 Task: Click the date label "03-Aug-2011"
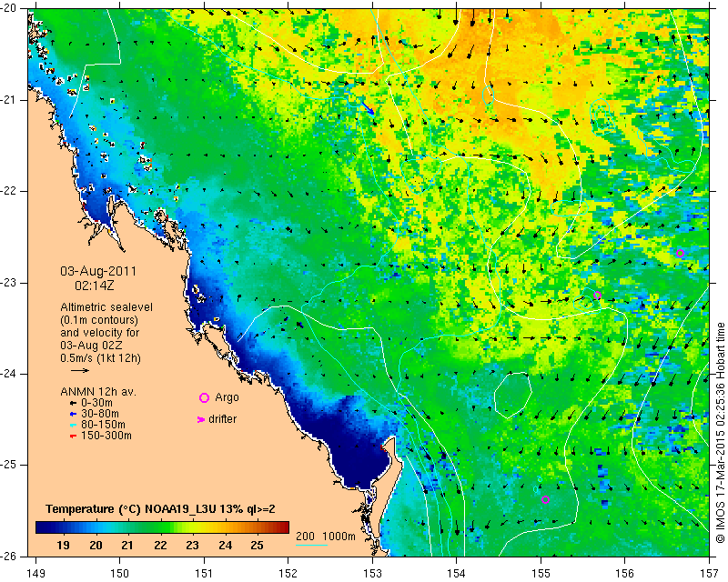(98, 271)
